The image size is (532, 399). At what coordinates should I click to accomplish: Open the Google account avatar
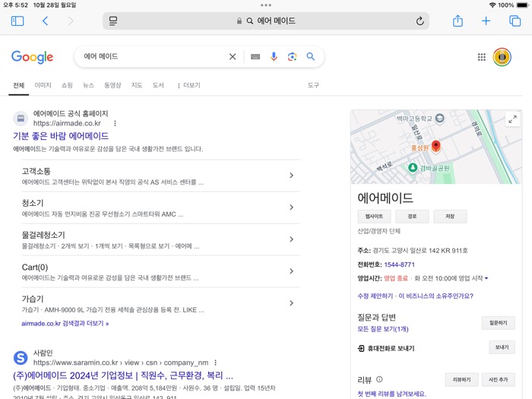[502, 57]
